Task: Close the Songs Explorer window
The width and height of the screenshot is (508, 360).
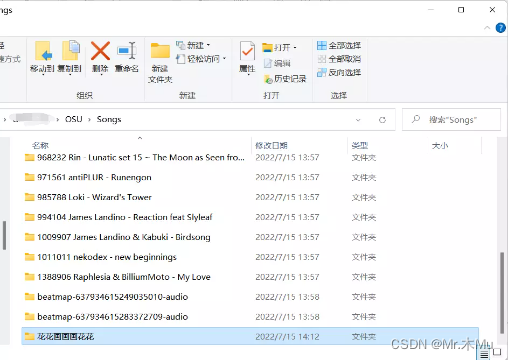Action: coord(492,10)
